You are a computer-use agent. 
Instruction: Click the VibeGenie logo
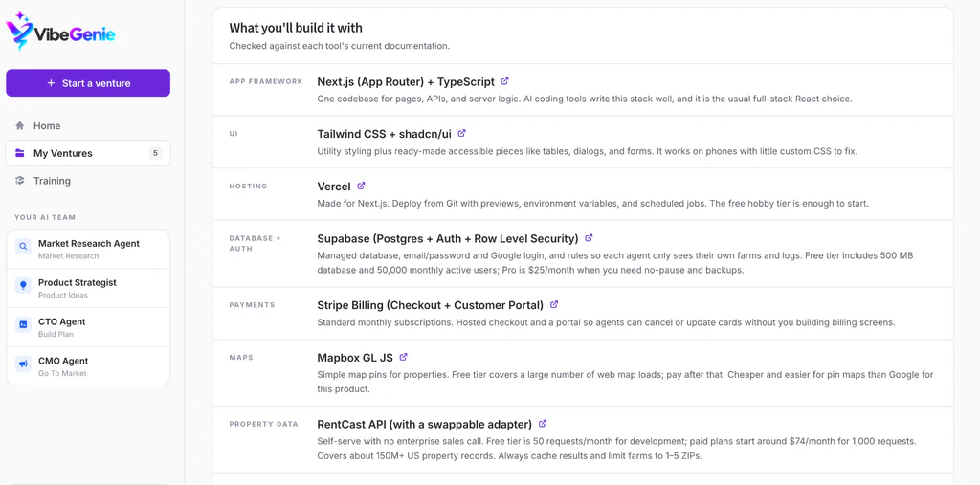(60, 31)
